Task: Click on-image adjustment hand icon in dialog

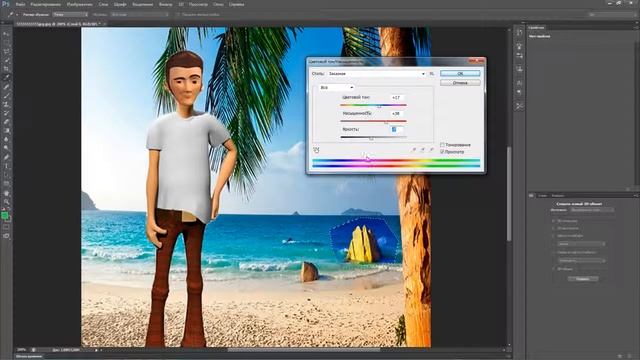Action: 316,150
